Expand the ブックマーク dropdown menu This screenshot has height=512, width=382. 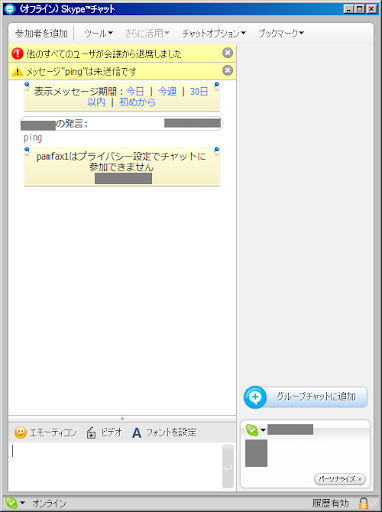pos(281,33)
